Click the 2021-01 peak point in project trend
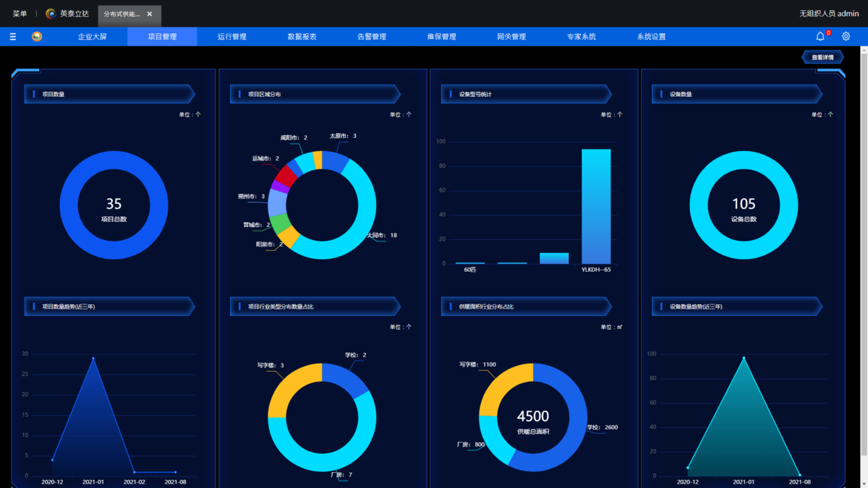 coord(93,358)
